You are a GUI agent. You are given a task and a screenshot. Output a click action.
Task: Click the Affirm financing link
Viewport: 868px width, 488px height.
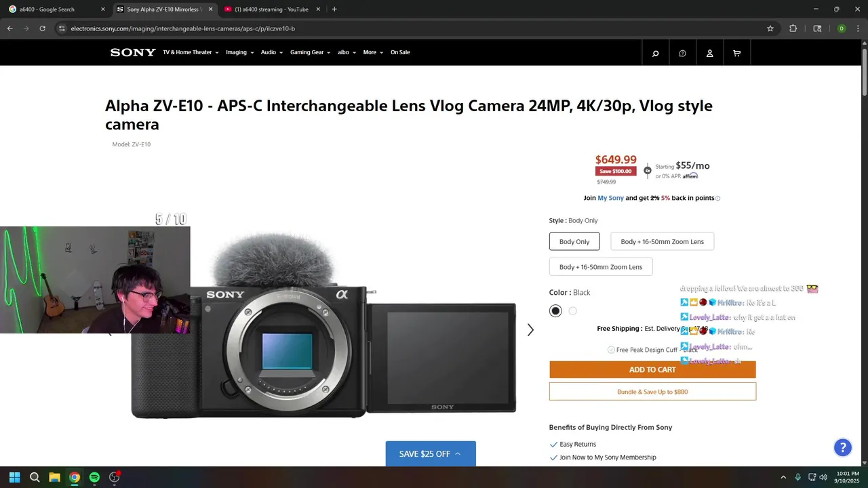690,176
